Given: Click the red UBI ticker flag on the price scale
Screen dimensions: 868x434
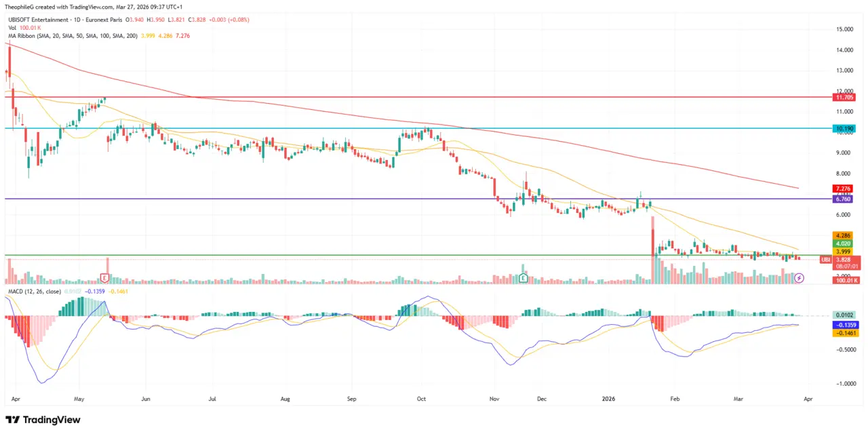Looking at the screenshot, I should 825,260.
